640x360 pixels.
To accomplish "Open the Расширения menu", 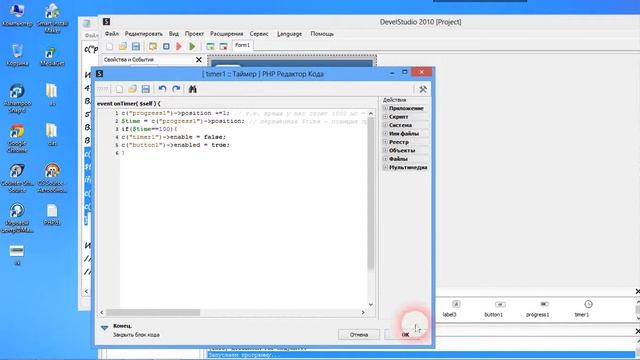I will (227, 34).
